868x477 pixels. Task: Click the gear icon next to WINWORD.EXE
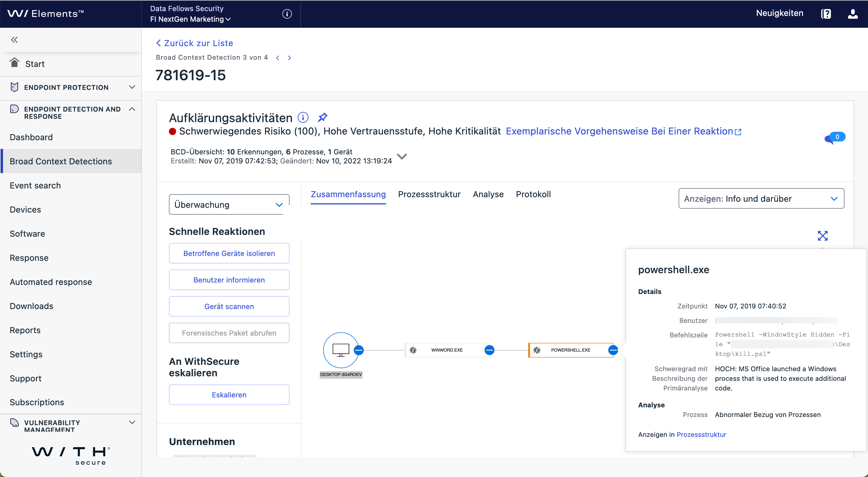(413, 349)
